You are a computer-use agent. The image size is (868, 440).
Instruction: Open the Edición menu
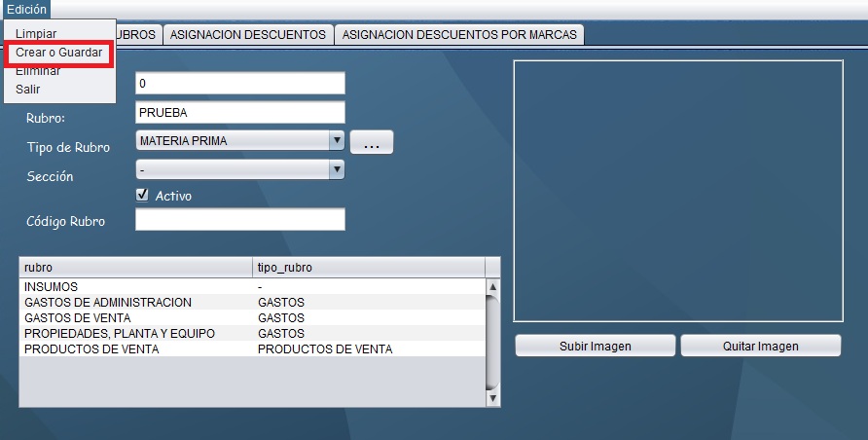click(26, 9)
